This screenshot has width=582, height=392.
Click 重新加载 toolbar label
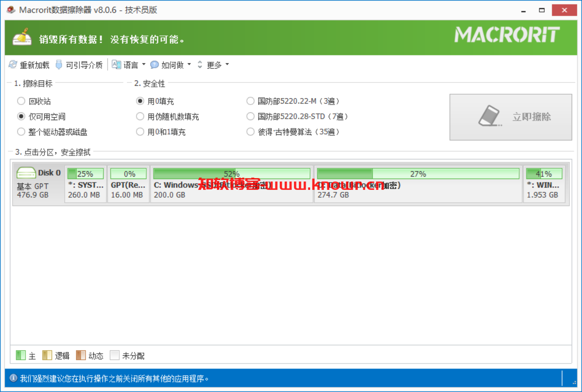click(x=34, y=65)
